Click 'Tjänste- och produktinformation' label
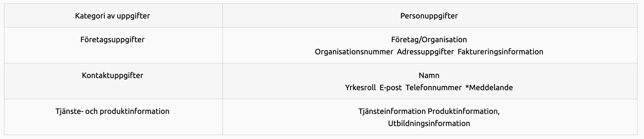This screenshot has width=644, height=139. (x=113, y=111)
